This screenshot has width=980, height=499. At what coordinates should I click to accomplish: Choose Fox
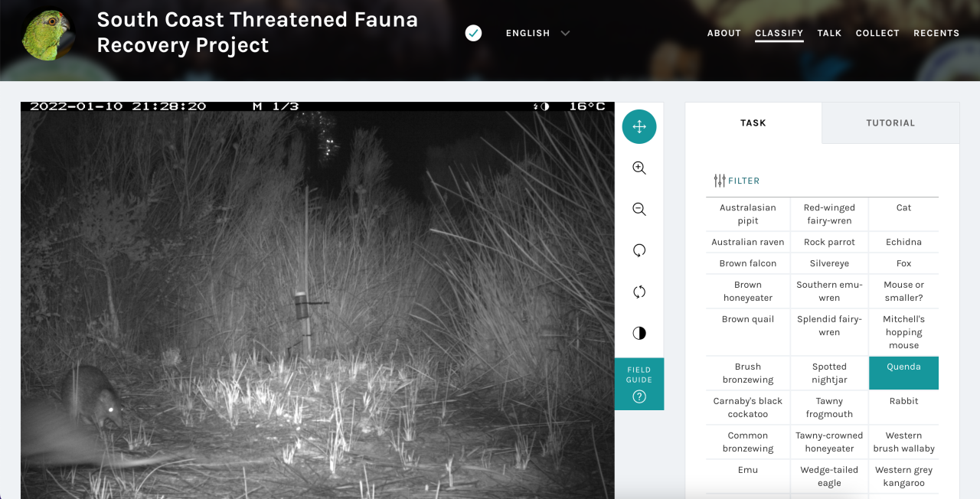click(903, 263)
